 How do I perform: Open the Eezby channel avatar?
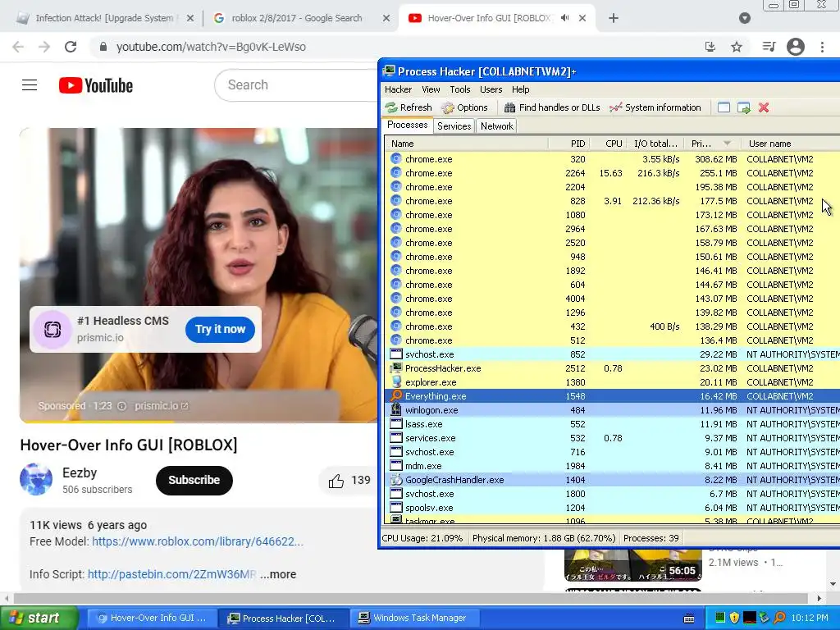(36, 479)
